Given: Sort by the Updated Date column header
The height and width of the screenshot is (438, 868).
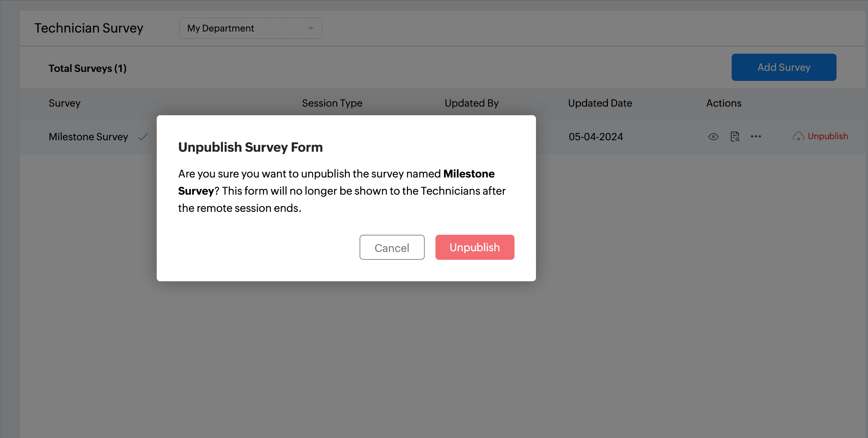Looking at the screenshot, I should 600,103.
